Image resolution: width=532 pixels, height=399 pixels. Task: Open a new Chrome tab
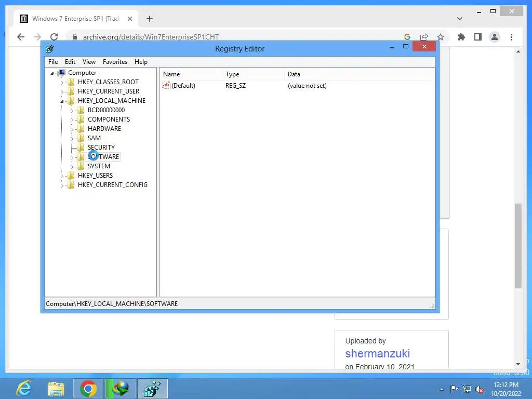(150, 19)
